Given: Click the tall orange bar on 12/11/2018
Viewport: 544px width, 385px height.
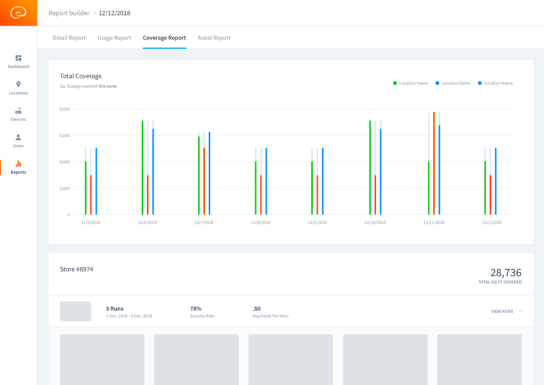Looking at the screenshot, I should [434, 163].
